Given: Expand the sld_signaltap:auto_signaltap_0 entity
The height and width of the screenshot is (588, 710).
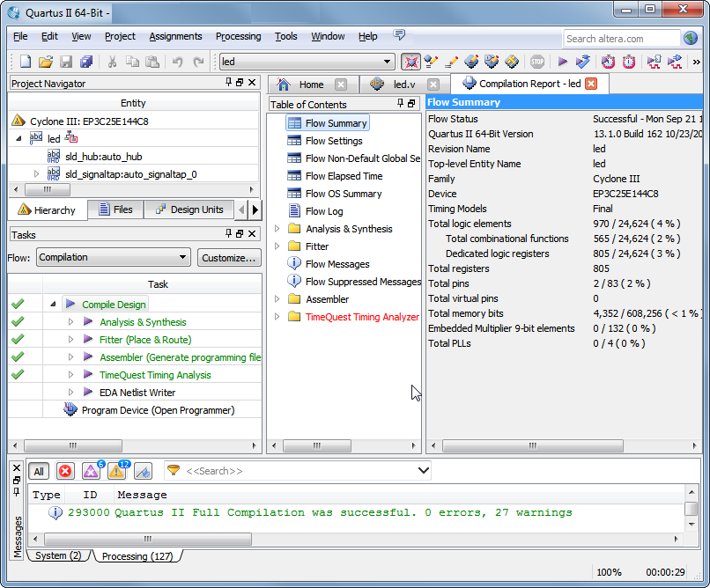Looking at the screenshot, I should point(36,174).
